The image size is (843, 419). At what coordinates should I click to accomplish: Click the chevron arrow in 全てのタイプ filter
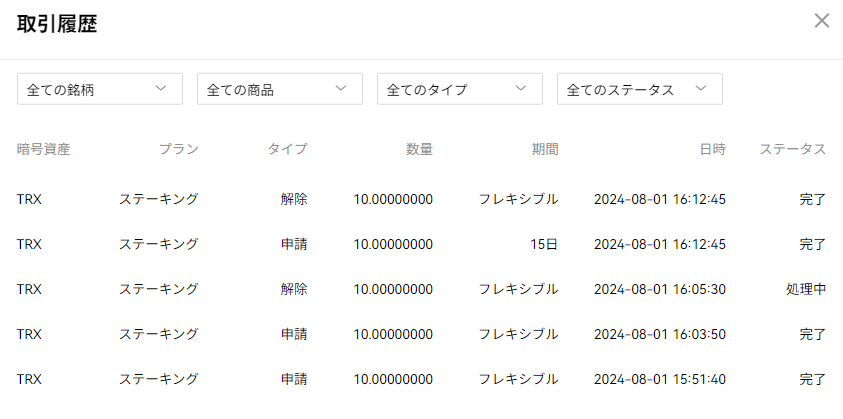tap(520, 89)
